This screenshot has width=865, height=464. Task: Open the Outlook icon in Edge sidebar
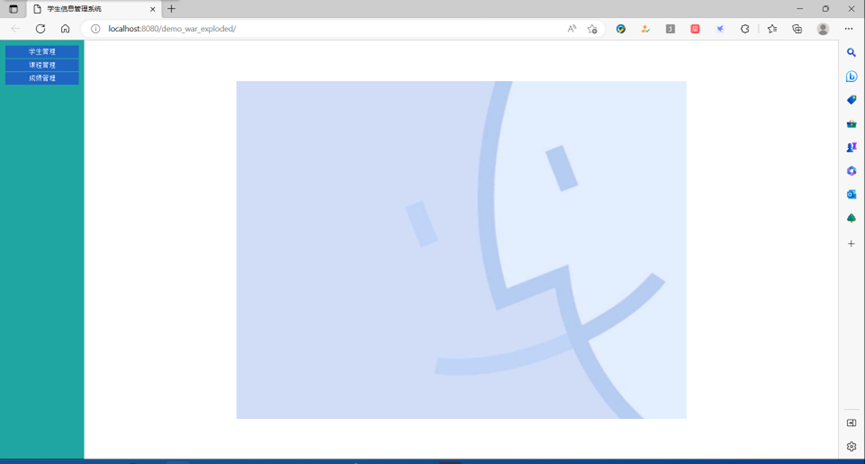pyautogui.click(x=851, y=195)
